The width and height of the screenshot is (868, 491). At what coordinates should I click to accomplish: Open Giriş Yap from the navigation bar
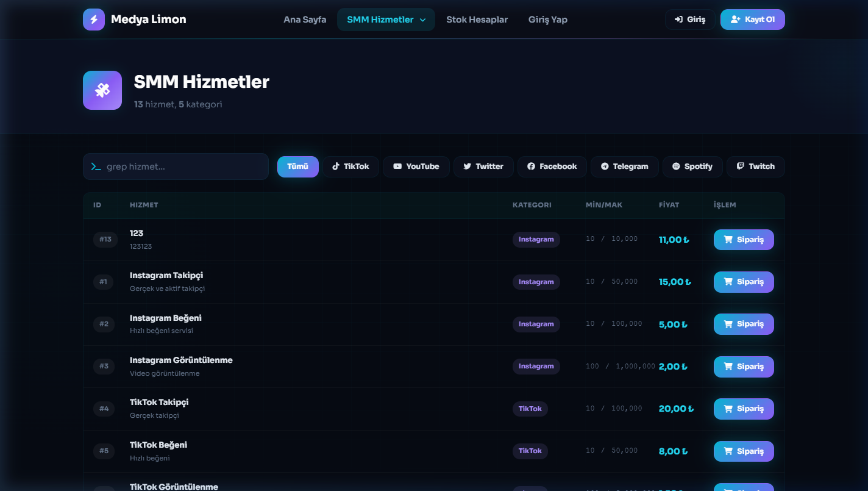tap(548, 20)
